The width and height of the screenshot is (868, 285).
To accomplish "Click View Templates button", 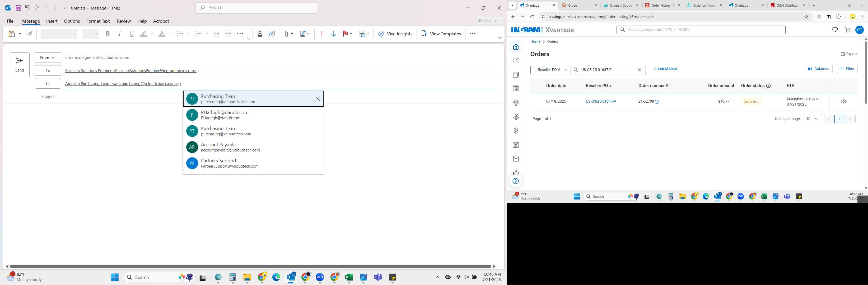I will [441, 34].
